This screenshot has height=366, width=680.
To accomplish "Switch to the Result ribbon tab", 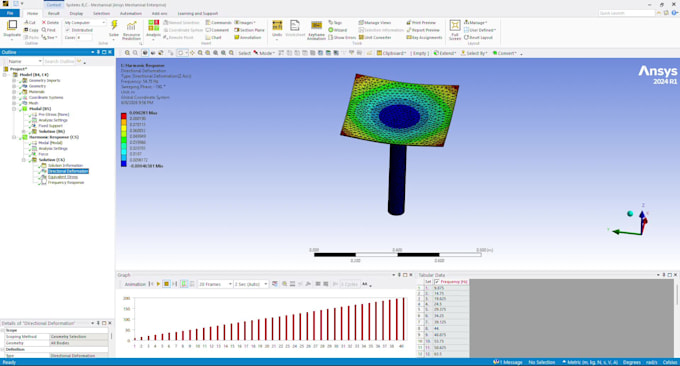I will (x=54, y=13).
